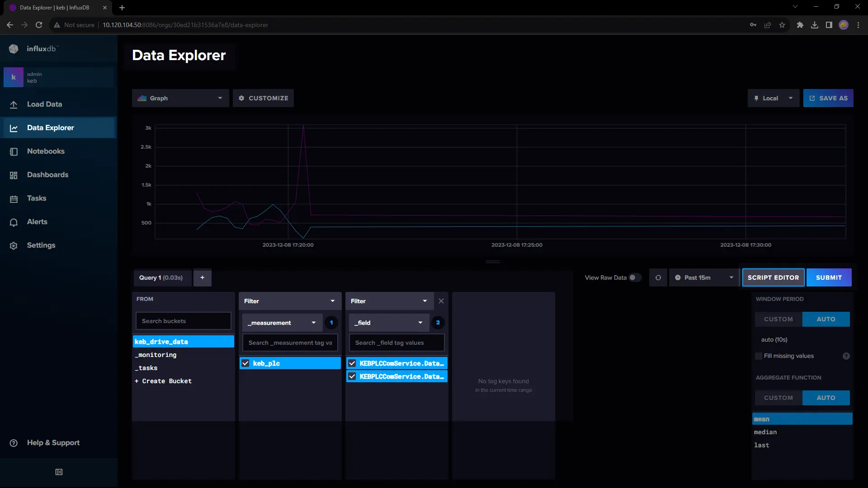Select median aggregate function

point(765,432)
